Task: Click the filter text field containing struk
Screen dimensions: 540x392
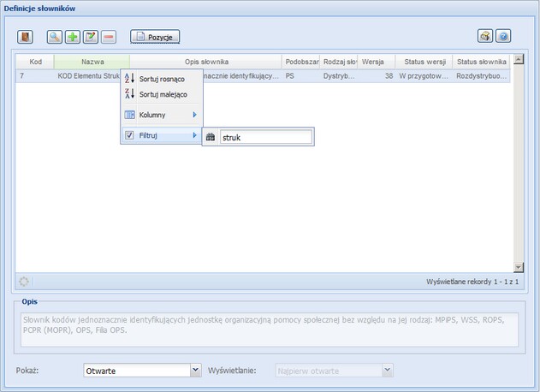Action: click(265, 137)
